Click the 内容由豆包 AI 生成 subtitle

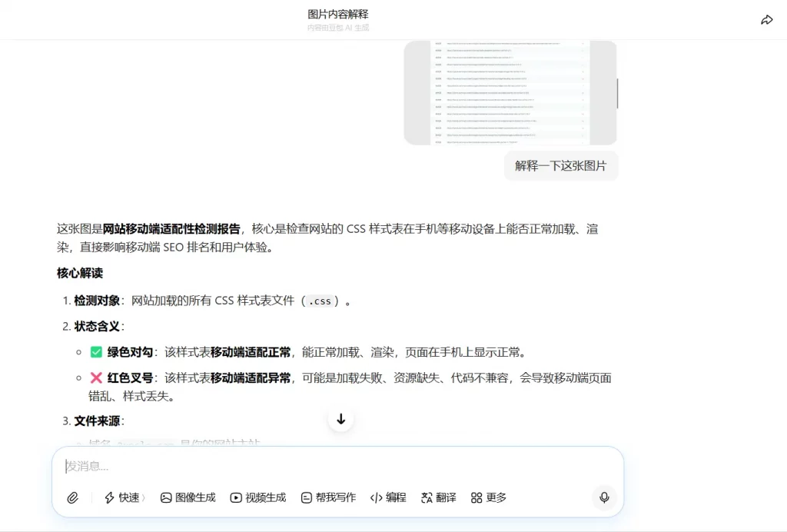point(337,28)
